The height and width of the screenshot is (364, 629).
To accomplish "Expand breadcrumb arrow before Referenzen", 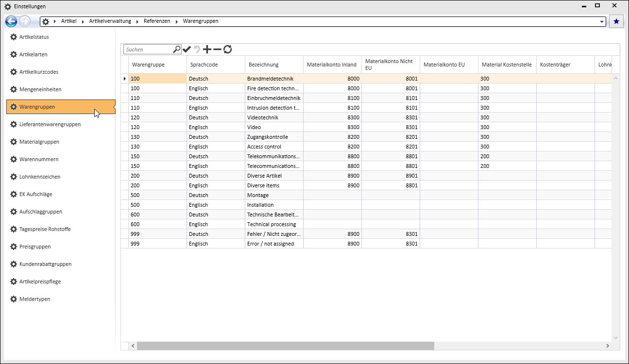I will [x=138, y=21].
